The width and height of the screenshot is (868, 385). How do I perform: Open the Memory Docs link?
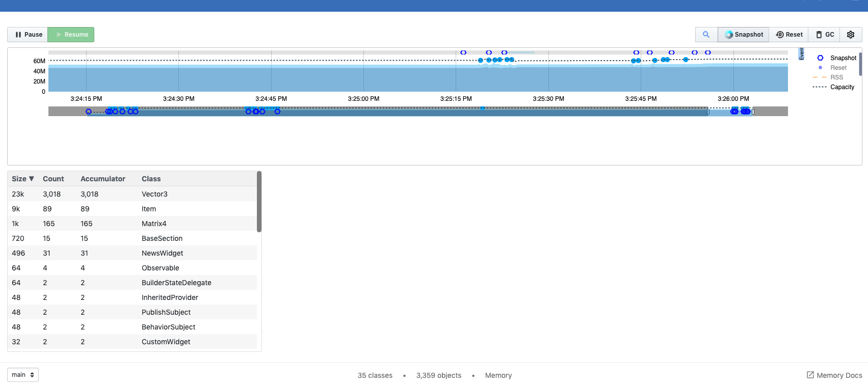pyautogui.click(x=834, y=375)
